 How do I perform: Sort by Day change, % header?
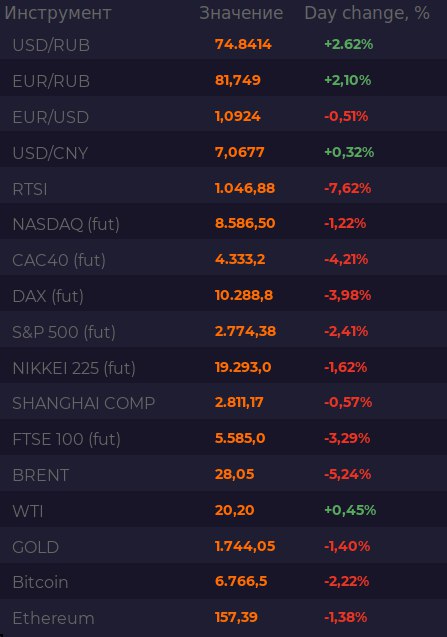click(367, 13)
